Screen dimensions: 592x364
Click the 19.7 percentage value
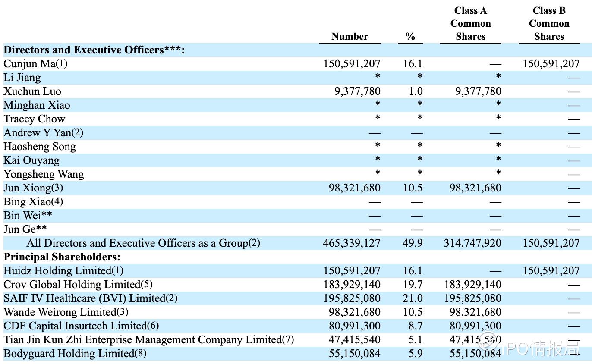(x=413, y=285)
